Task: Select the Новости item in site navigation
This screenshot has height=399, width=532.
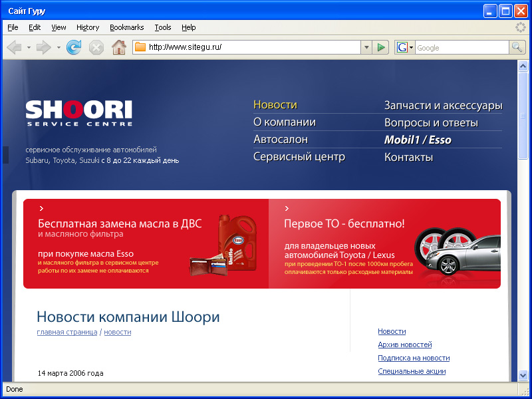Action: [275, 105]
